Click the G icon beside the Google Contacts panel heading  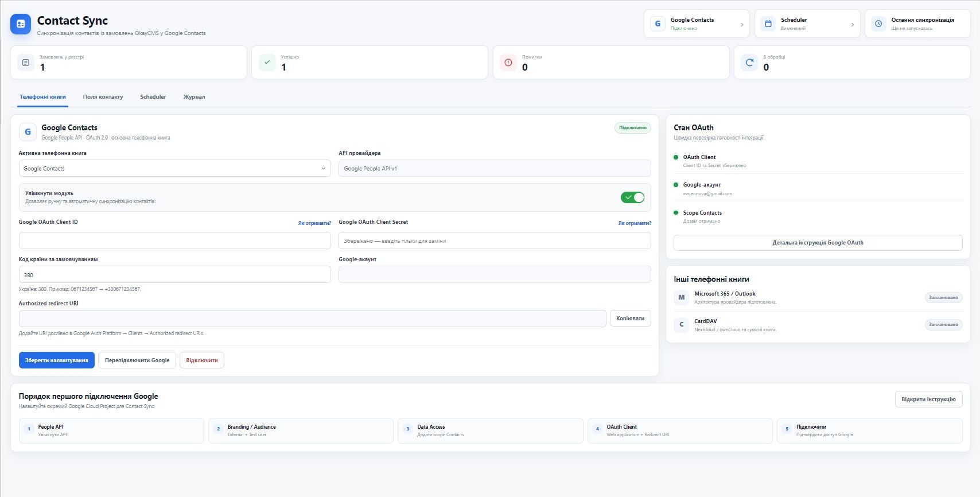point(28,132)
